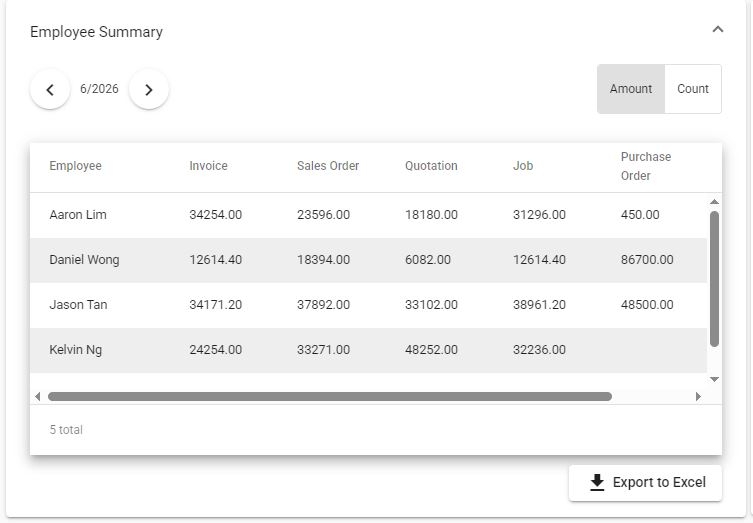This screenshot has height=523, width=753.
Task: Click Jason Tan's quotation 33102.00
Action: click(431, 305)
